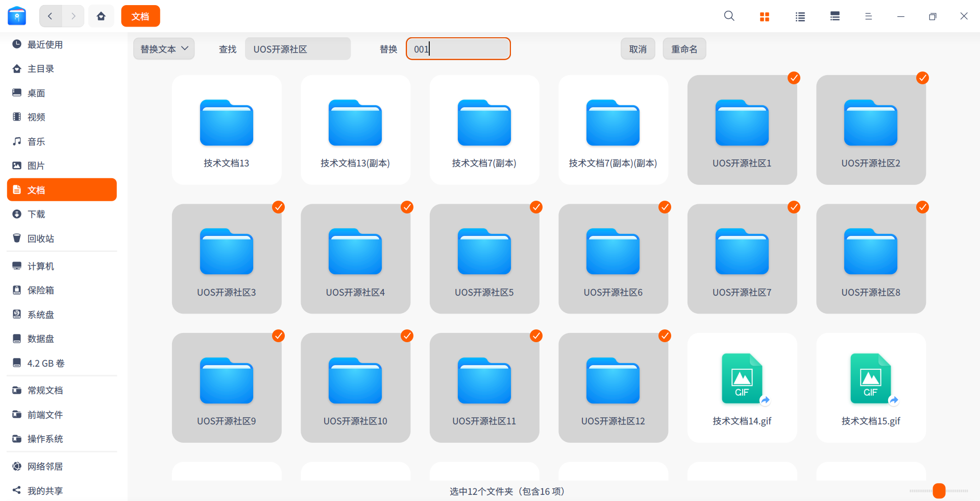
Task: Click the home icon in address bar
Action: (x=101, y=16)
